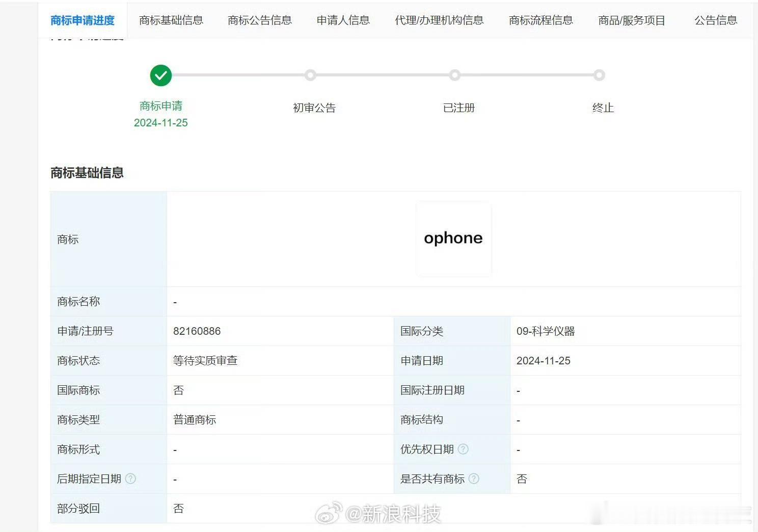Click the 否 value for 是否共有商标

click(522, 479)
